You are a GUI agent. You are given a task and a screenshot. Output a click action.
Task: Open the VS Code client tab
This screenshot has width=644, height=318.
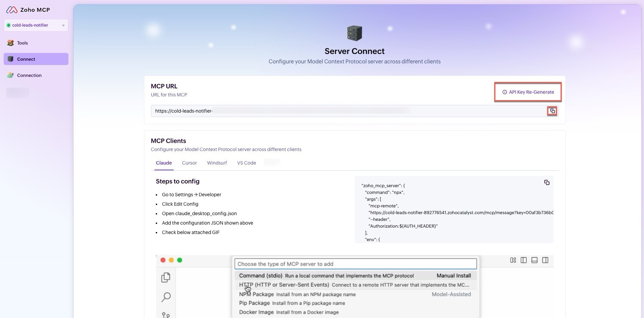(246, 163)
